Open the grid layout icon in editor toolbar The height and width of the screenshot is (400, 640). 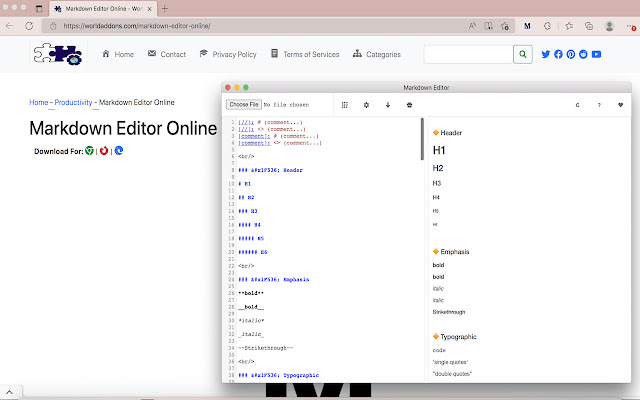344,105
